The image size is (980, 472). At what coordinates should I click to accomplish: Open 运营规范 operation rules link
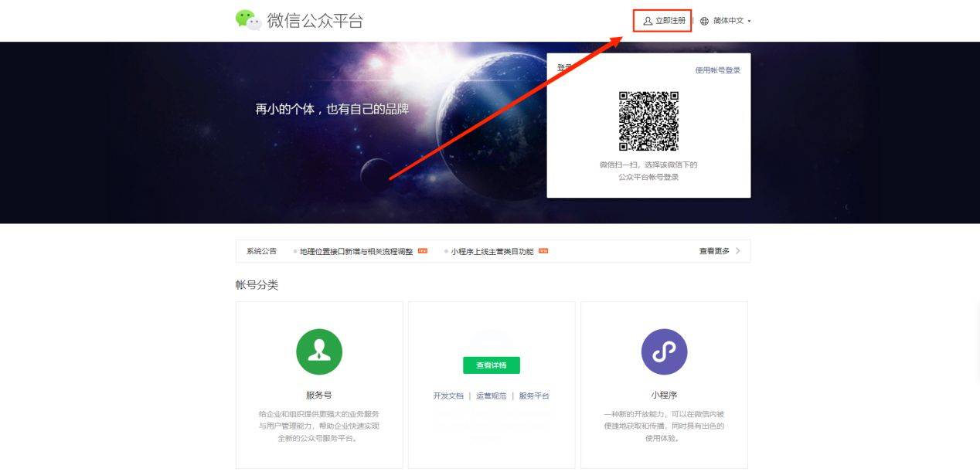click(492, 396)
